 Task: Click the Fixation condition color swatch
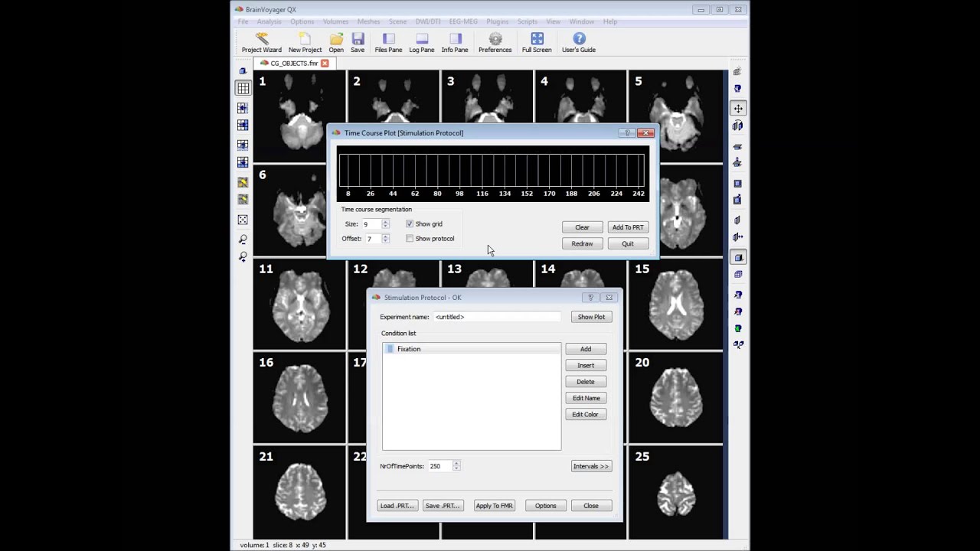point(390,349)
